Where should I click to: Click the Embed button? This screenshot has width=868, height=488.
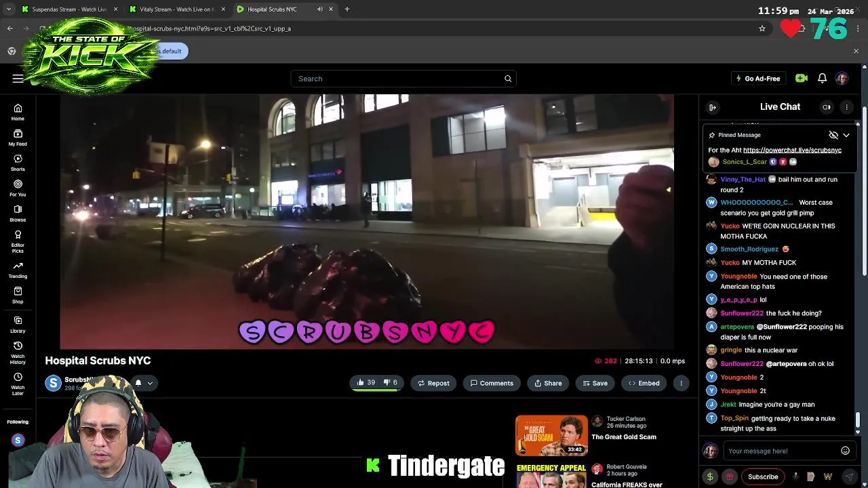[x=644, y=383]
